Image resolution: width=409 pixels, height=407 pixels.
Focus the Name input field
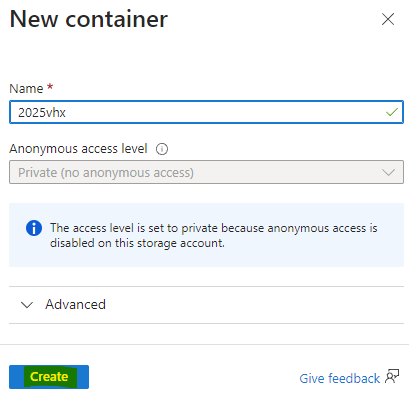[x=206, y=112]
